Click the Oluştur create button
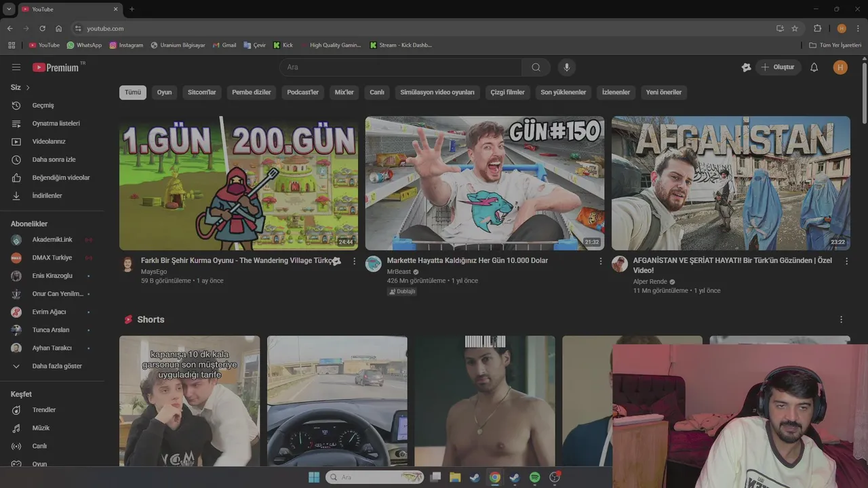 click(778, 67)
